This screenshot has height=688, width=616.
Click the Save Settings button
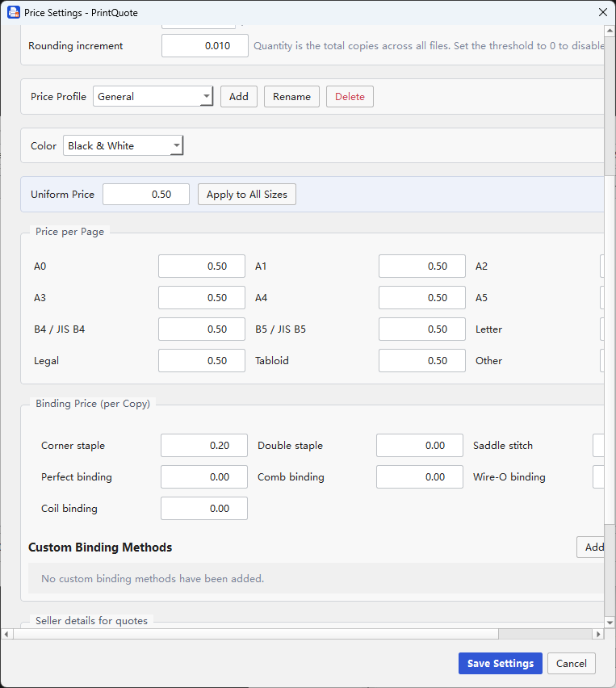(501, 664)
